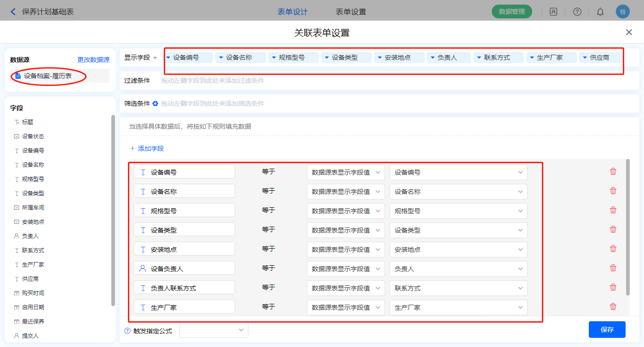The width and height of the screenshot is (644, 347).
Task: Switch to the 表单设计 tab
Action: point(293,12)
